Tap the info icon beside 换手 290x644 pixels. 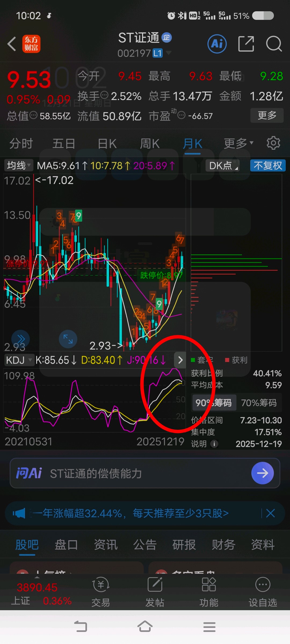pyautogui.click(x=104, y=95)
